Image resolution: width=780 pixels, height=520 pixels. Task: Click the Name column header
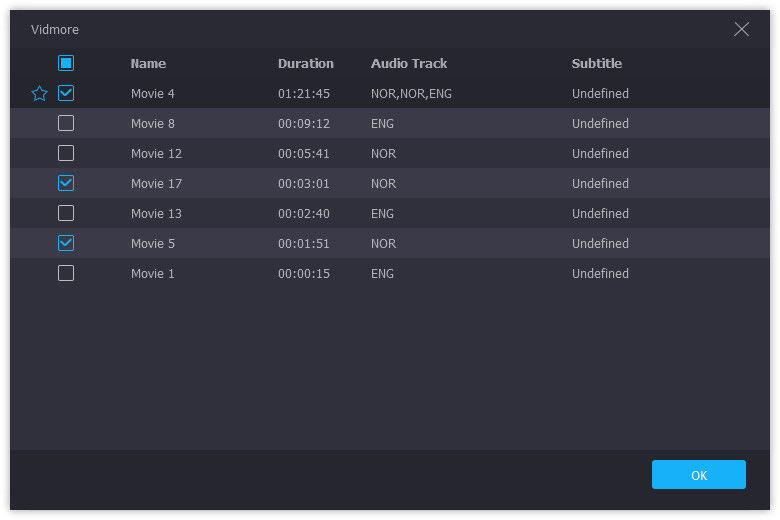pos(148,63)
